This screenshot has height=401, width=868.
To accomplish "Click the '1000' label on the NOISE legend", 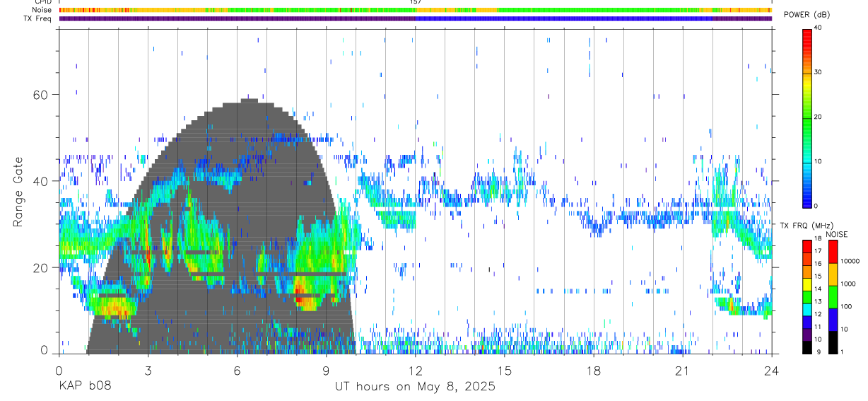I will pos(848,284).
